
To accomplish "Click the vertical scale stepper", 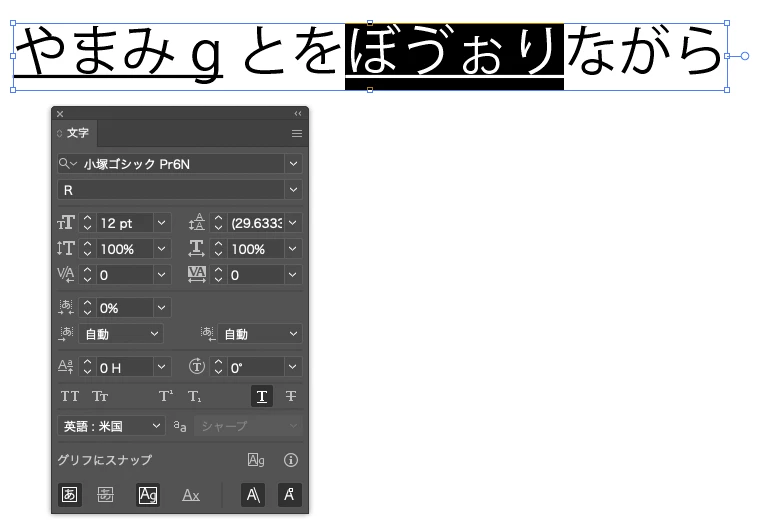I will coord(87,248).
